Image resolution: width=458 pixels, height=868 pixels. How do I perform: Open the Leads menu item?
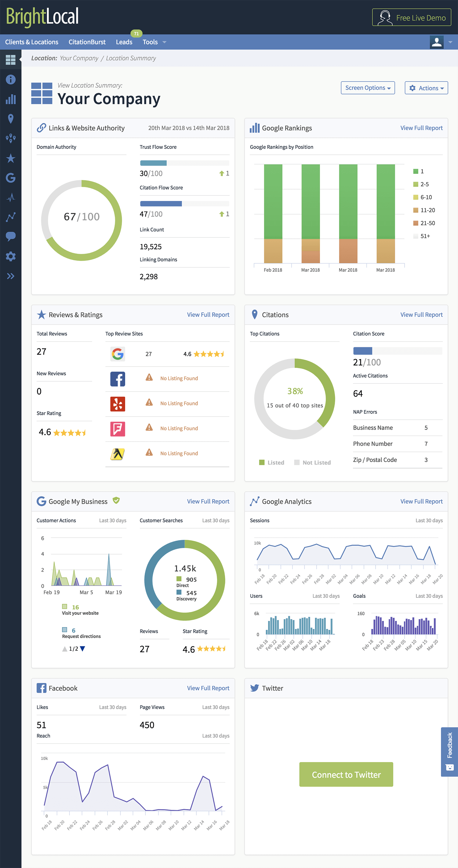point(124,42)
